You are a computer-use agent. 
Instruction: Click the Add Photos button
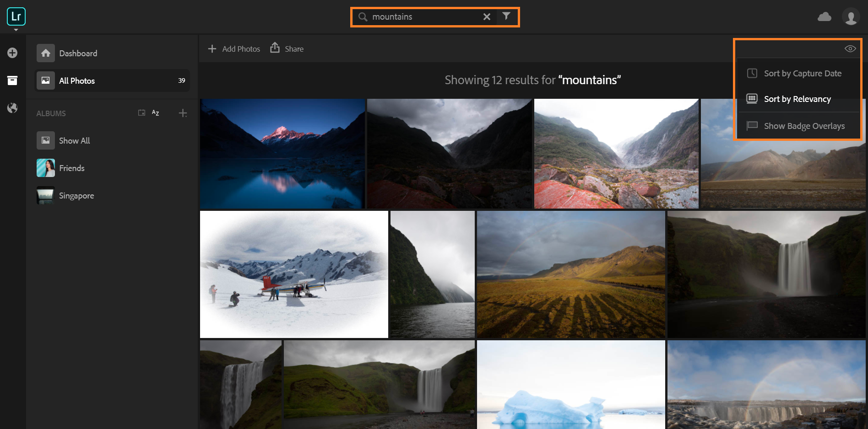(233, 48)
